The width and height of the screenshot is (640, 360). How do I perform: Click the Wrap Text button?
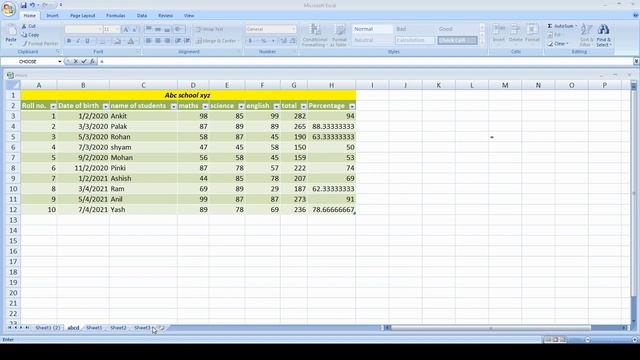pos(209,29)
